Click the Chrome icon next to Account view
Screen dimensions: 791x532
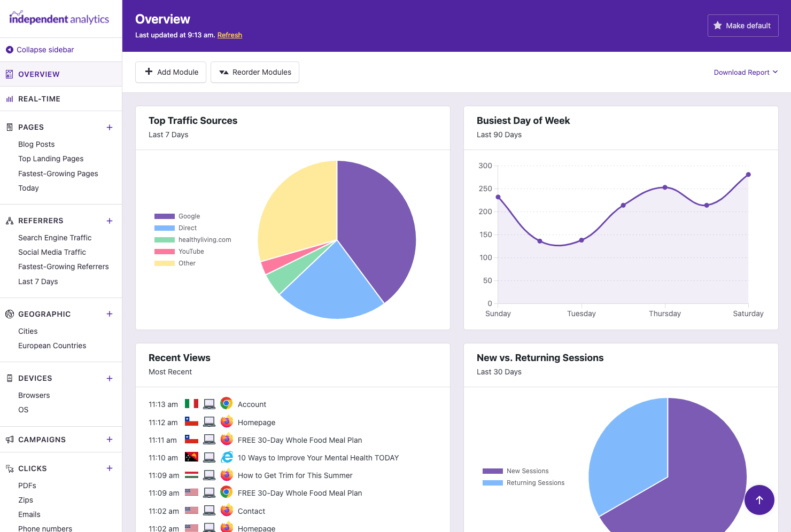click(227, 403)
